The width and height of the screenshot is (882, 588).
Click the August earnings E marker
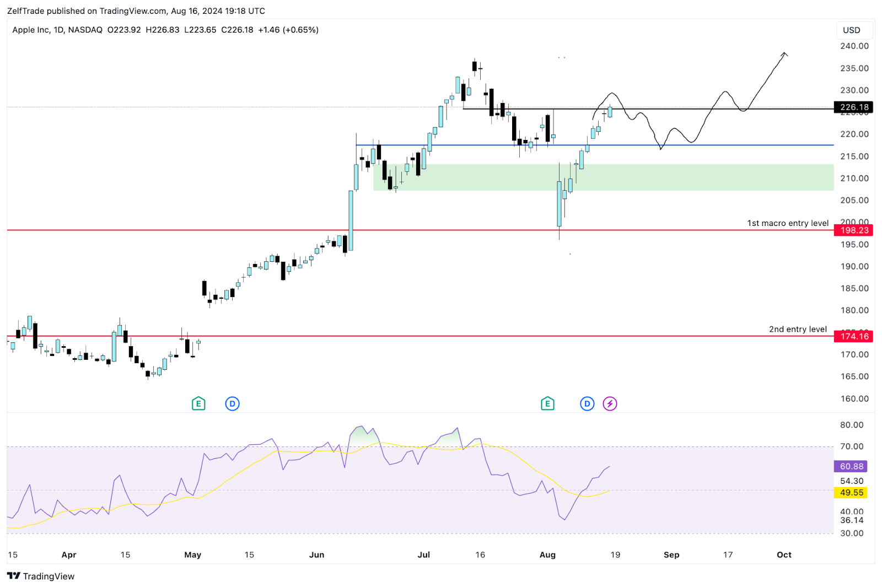pyautogui.click(x=547, y=403)
